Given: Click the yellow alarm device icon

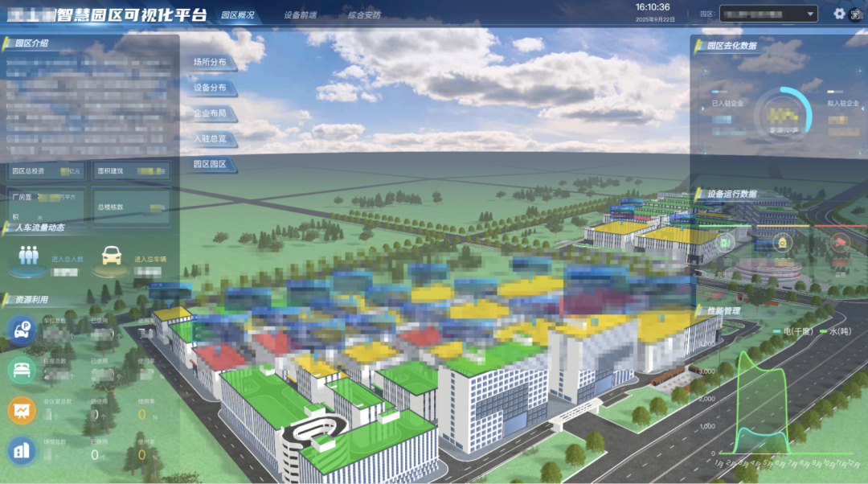Looking at the screenshot, I should point(782,243).
